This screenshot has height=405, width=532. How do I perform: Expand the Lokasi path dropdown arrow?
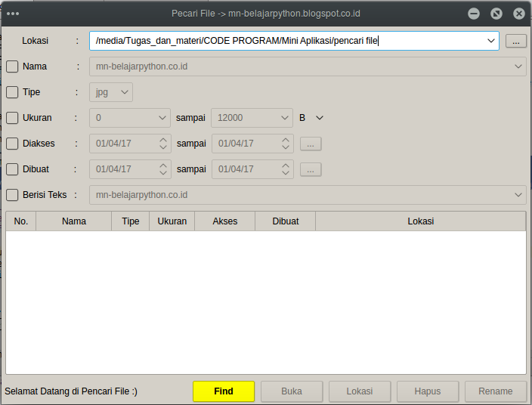(x=490, y=41)
